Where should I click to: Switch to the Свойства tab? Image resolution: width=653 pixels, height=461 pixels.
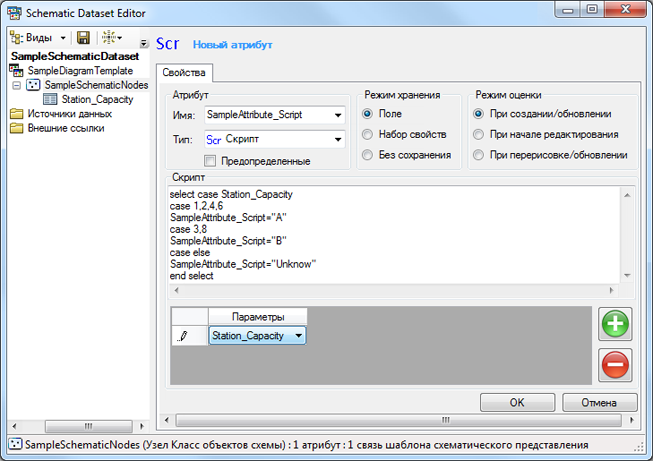(184, 73)
